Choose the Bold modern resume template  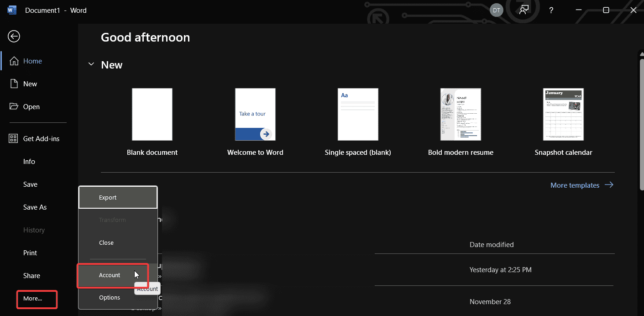461,115
